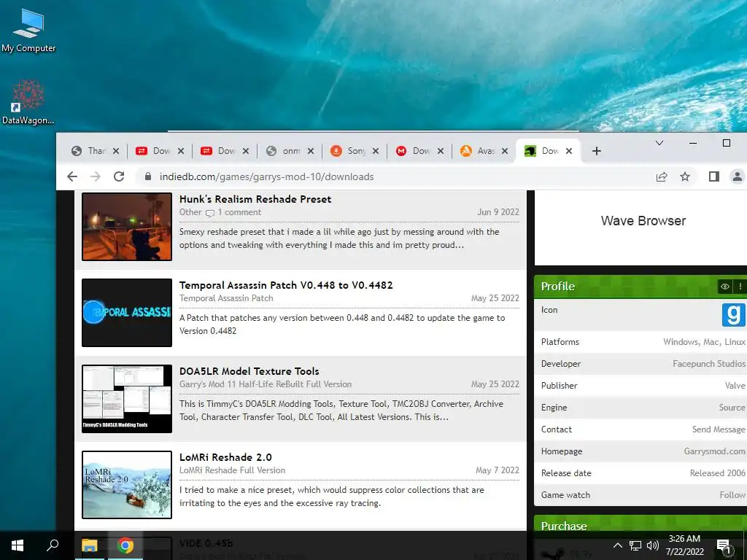747x560 pixels.
Task: Open the Chrome profile avatar
Action: (x=737, y=176)
